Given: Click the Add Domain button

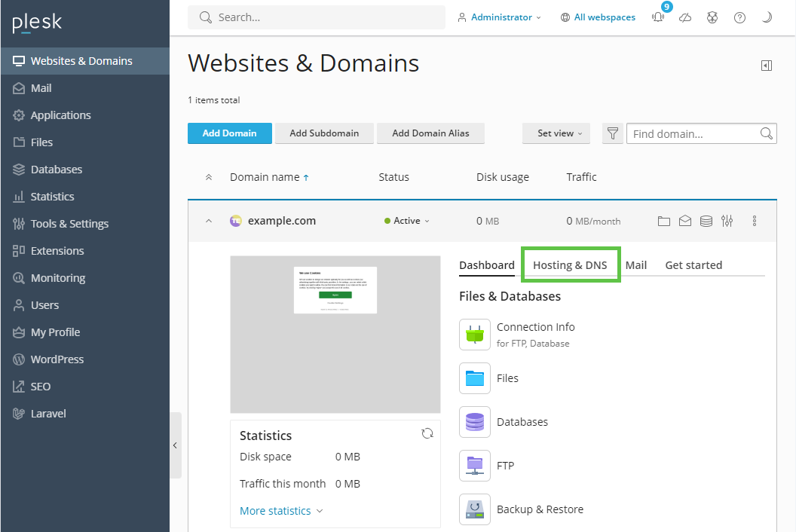Looking at the screenshot, I should [x=229, y=133].
